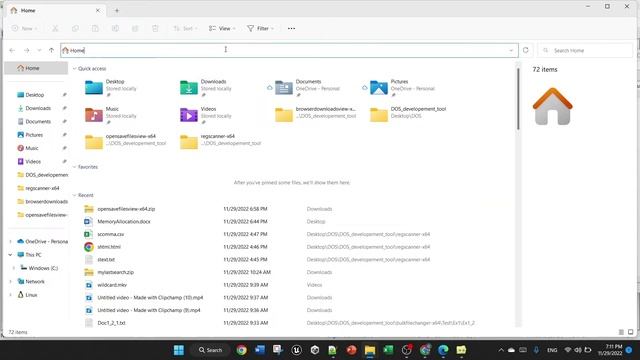This screenshot has height=360, width=640.
Task: Open recent locations chevron
Action: pos(39,50)
